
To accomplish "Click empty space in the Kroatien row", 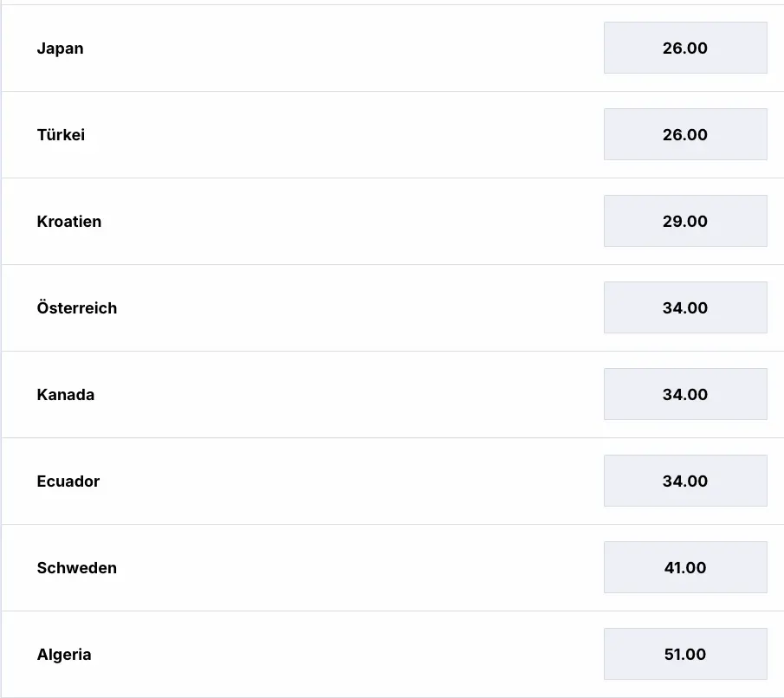I will click(x=347, y=221).
